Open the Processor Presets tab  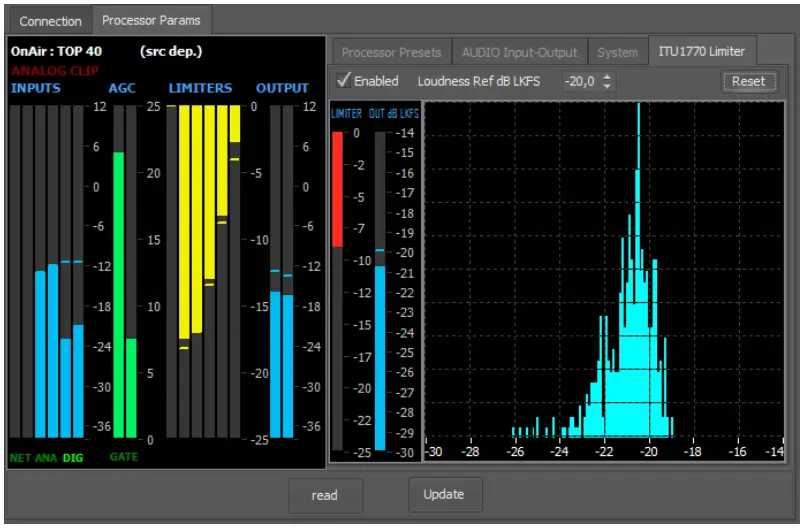(x=391, y=52)
